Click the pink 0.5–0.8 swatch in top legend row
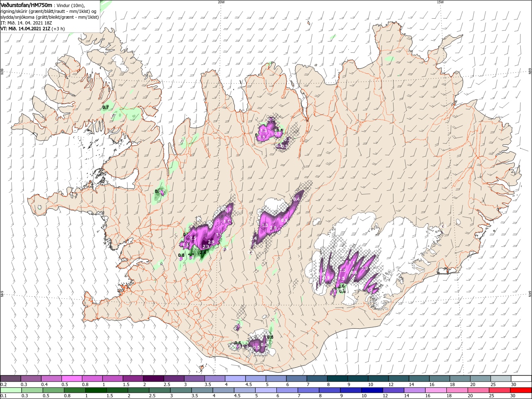 pos(71,379)
